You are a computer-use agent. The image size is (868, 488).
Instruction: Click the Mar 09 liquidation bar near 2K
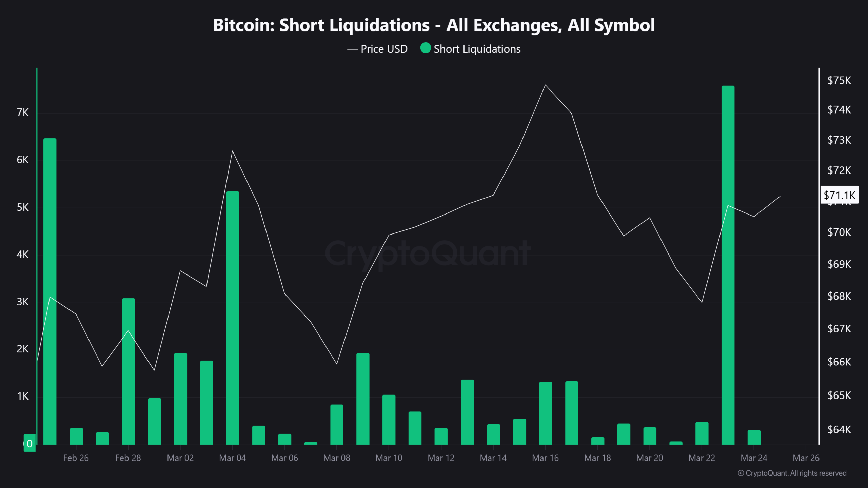pos(363,399)
